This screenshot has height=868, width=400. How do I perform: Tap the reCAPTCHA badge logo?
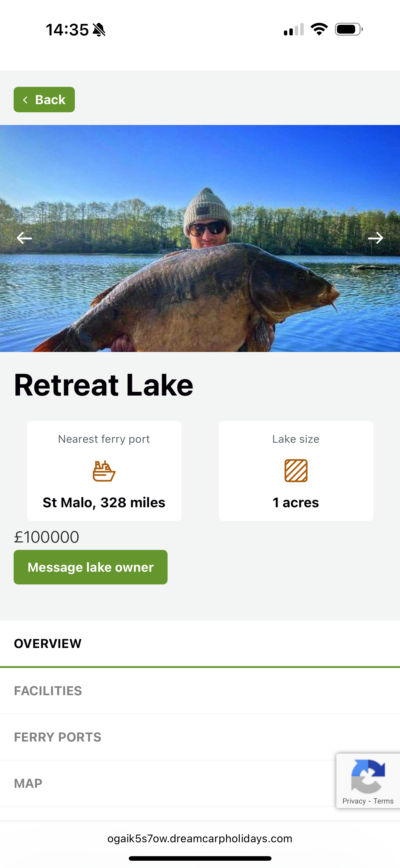click(x=368, y=776)
